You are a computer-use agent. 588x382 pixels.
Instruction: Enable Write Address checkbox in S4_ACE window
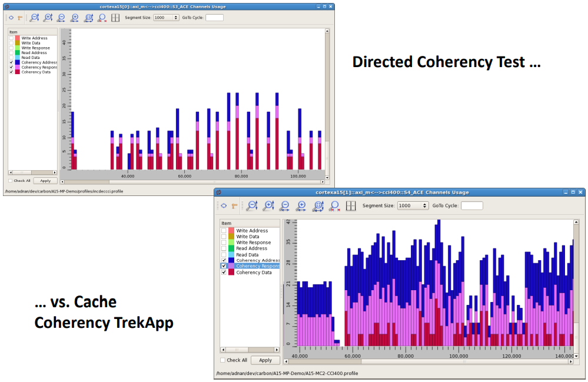click(224, 231)
